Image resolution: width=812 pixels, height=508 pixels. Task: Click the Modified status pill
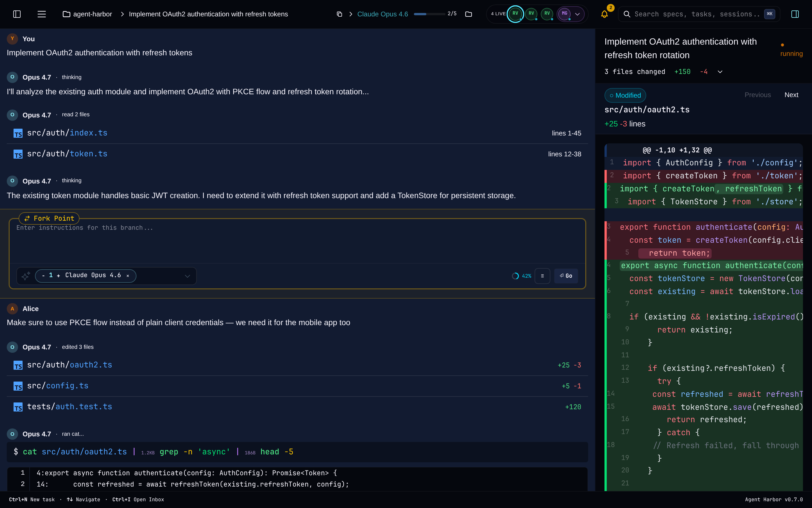point(625,95)
